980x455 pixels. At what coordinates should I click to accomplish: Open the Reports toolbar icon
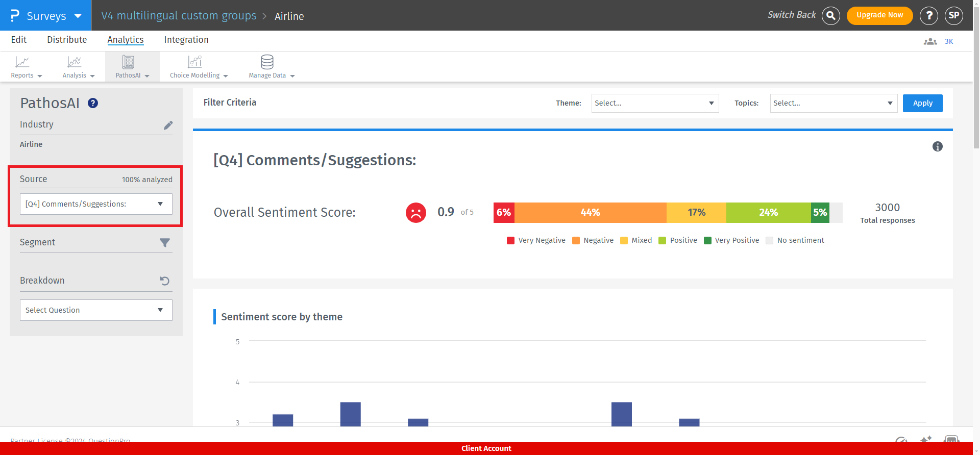click(x=22, y=62)
